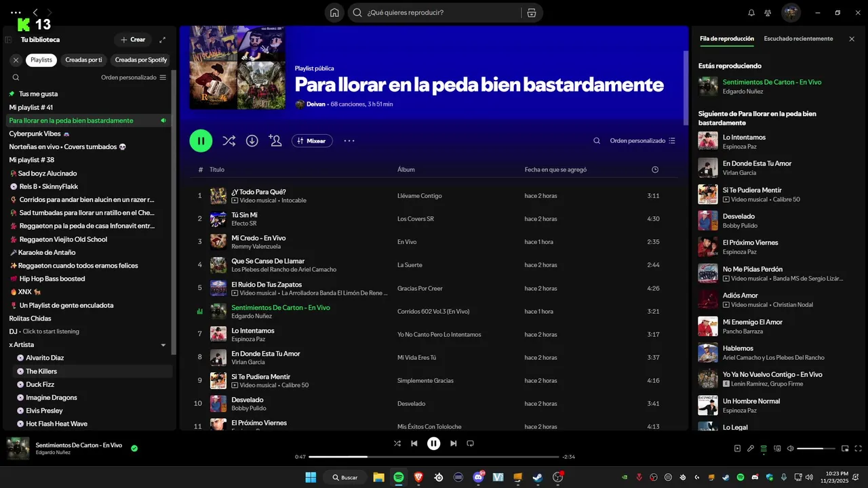Open notifications bell icon
Viewport: 868px width, 488px height.
(x=751, y=12)
